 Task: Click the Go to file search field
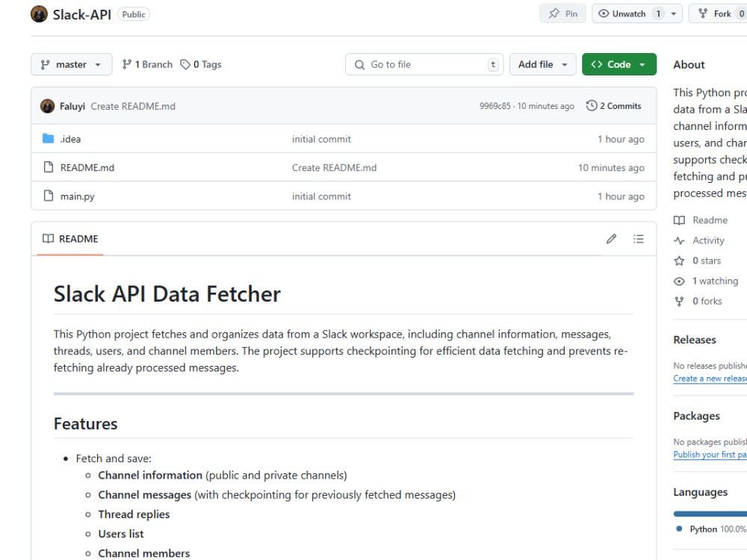[x=424, y=64]
